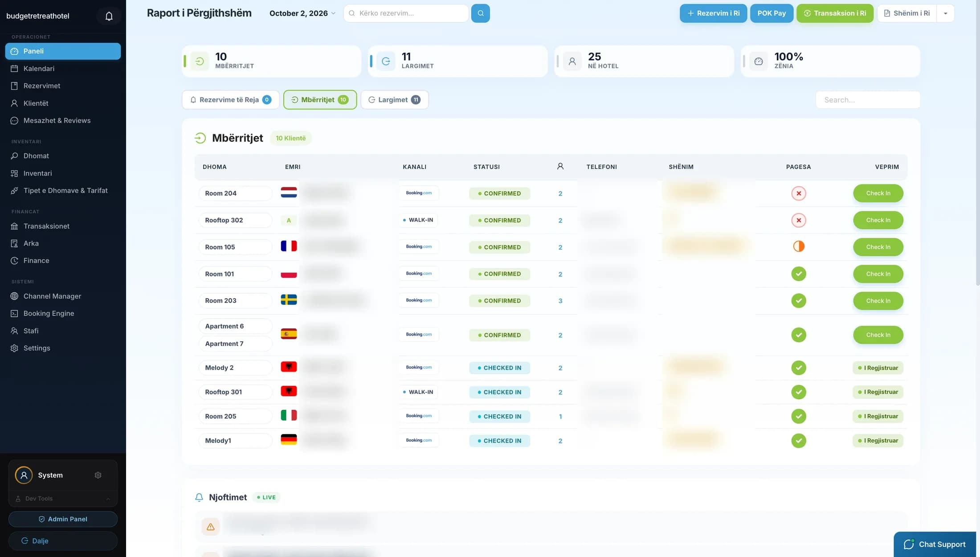Click the Largimet summary card
Image resolution: width=980 pixels, height=557 pixels.
458,61
